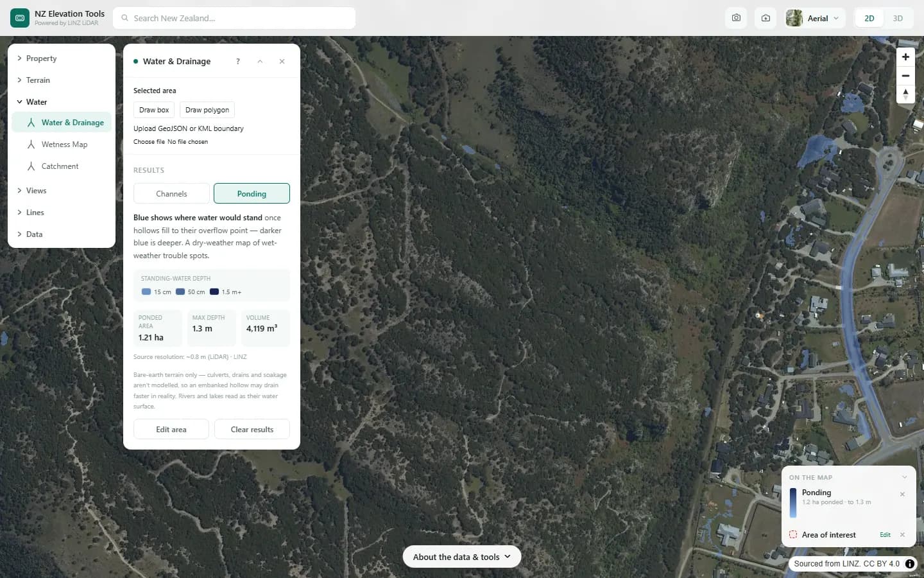Click the Edit area button
The width and height of the screenshot is (924, 578).
pos(171,429)
